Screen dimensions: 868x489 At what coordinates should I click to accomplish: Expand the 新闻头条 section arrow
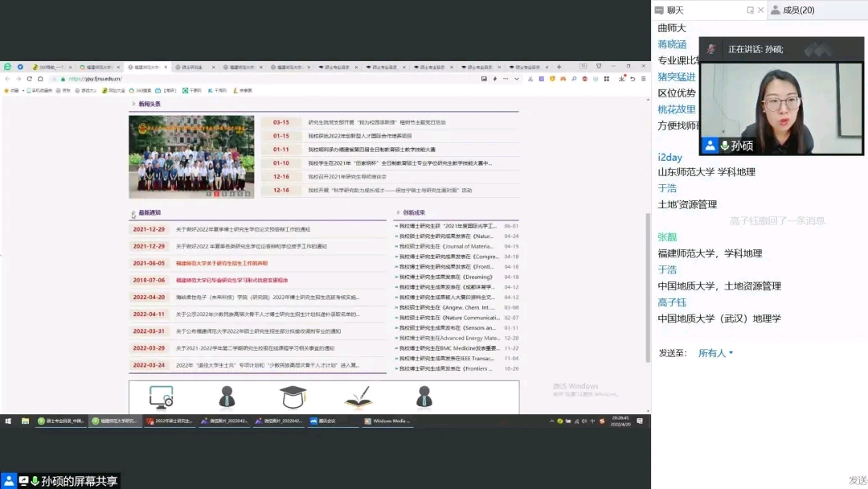point(133,105)
